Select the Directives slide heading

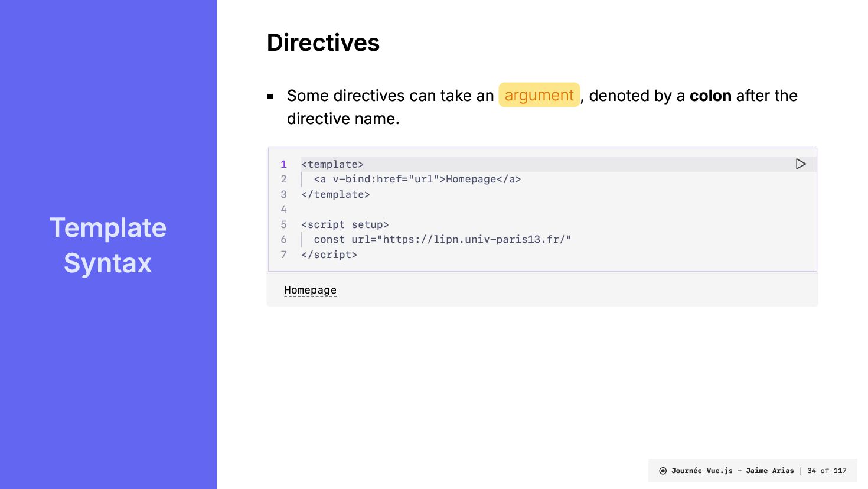point(323,43)
